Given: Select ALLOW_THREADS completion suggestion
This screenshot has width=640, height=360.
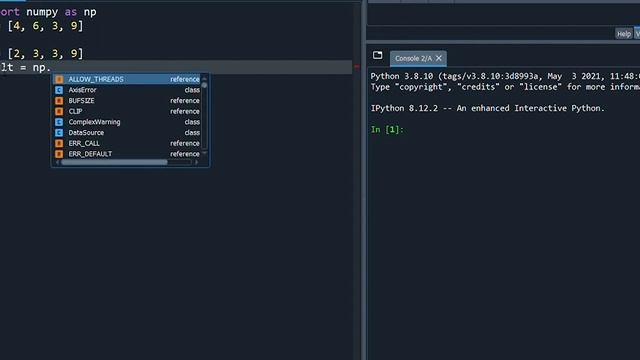Looking at the screenshot, I should [x=127, y=79].
